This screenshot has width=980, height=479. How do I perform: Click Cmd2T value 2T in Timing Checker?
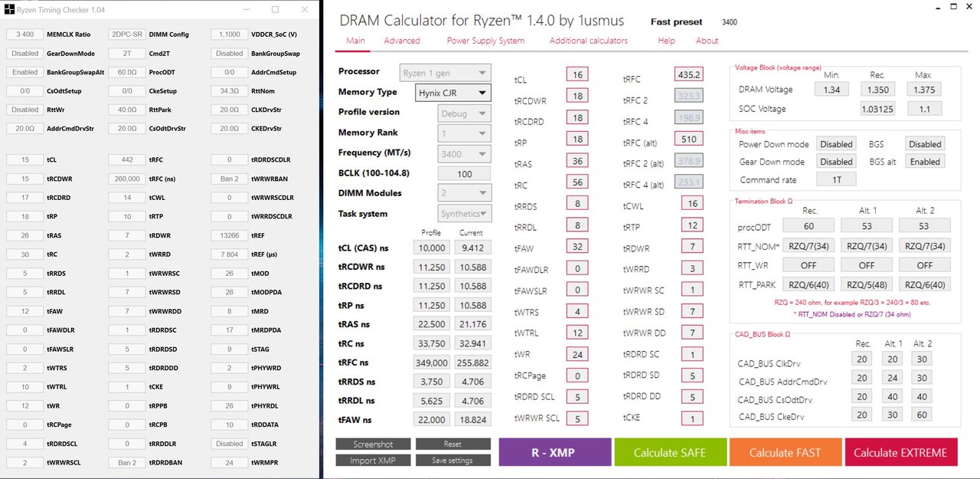[x=127, y=54]
